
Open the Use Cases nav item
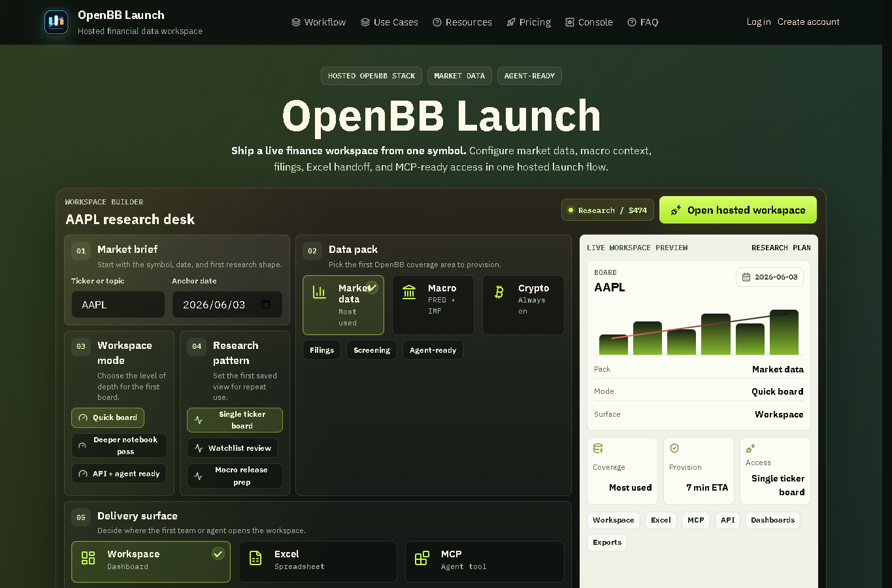tap(389, 22)
